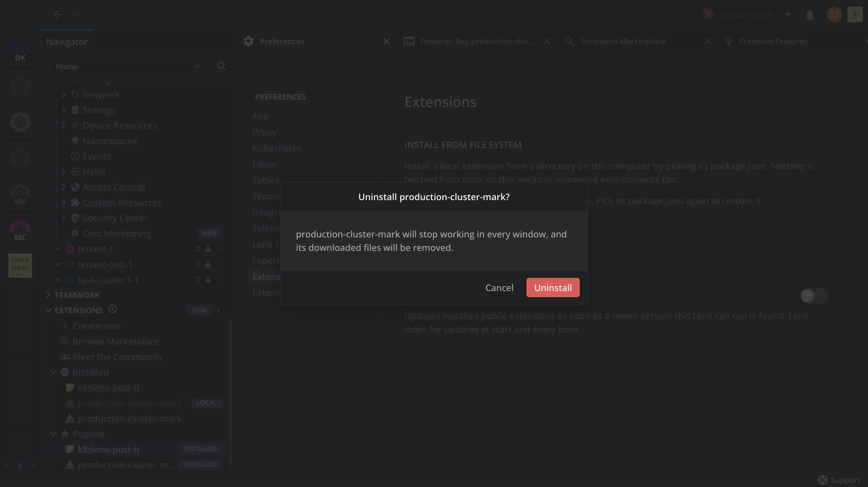
Task: Select the DK cluster icon in sidebar
Action: [20, 50]
